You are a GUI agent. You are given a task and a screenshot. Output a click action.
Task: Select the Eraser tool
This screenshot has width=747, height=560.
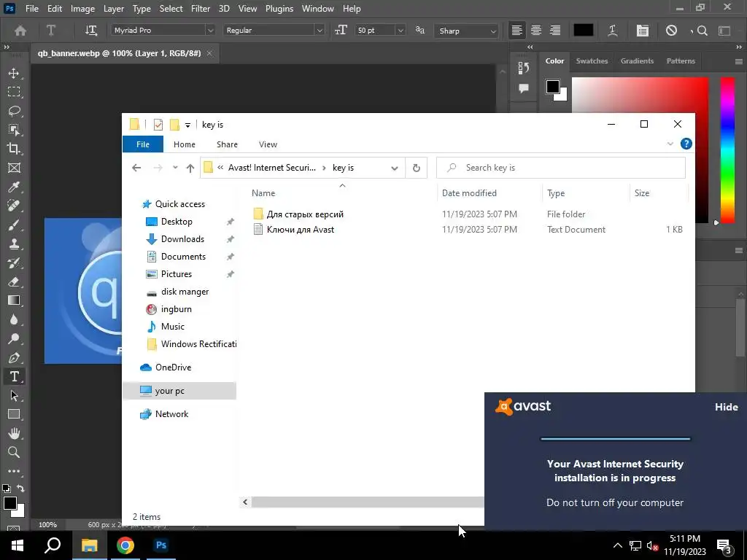click(14, 281)
